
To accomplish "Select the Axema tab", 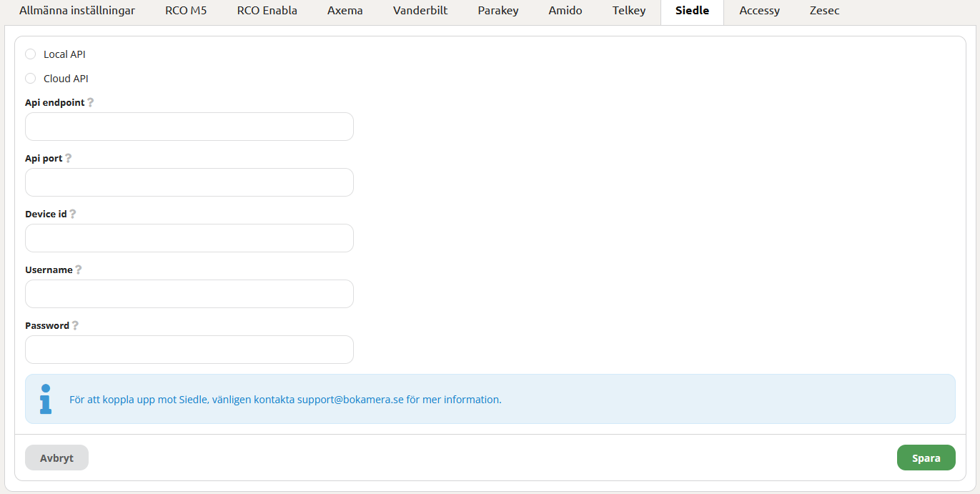I will point(345,11).
